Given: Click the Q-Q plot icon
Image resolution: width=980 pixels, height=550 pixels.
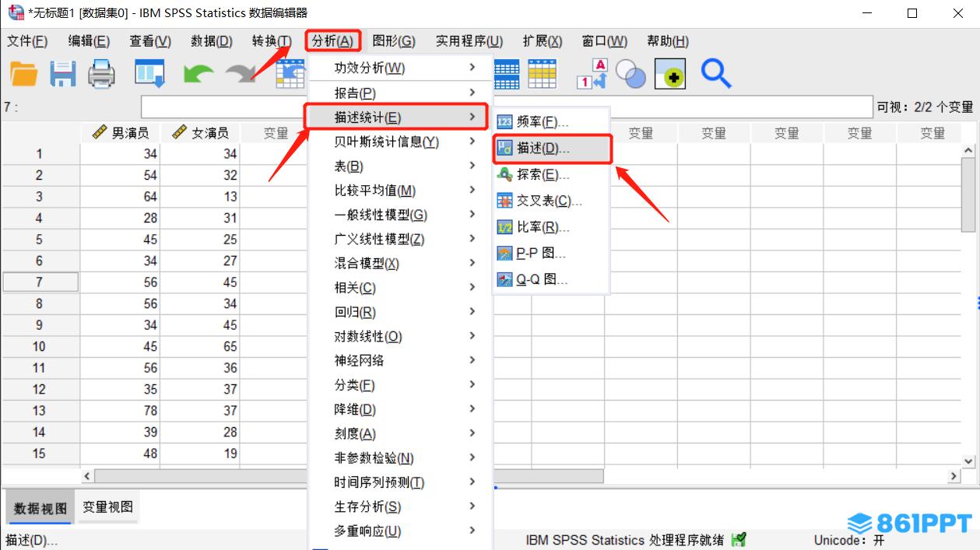Looking at the screenshot, I should [x=504, y=280].
